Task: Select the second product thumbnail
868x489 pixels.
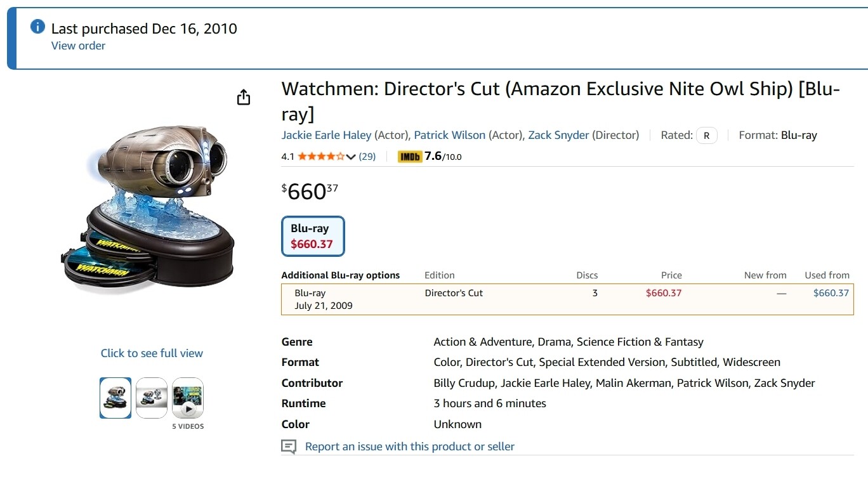Action: [152, 398]
